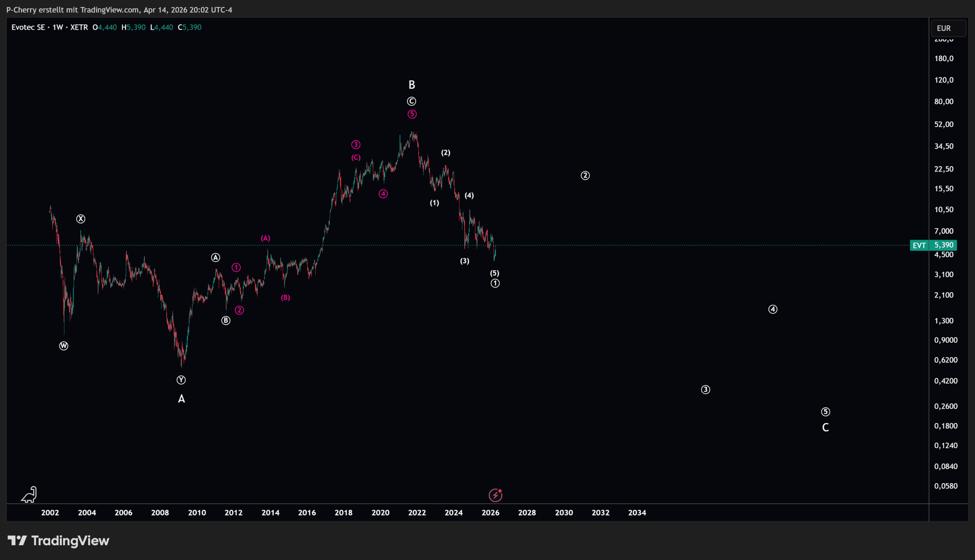Click the TradingView logo in the footer
Screen dimensions: 975x560
59,541
